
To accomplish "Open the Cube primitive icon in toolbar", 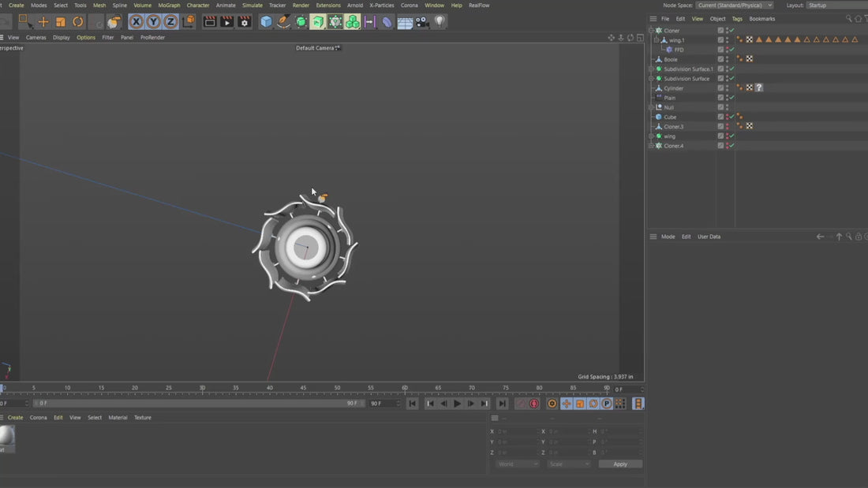I will [266, 22].
